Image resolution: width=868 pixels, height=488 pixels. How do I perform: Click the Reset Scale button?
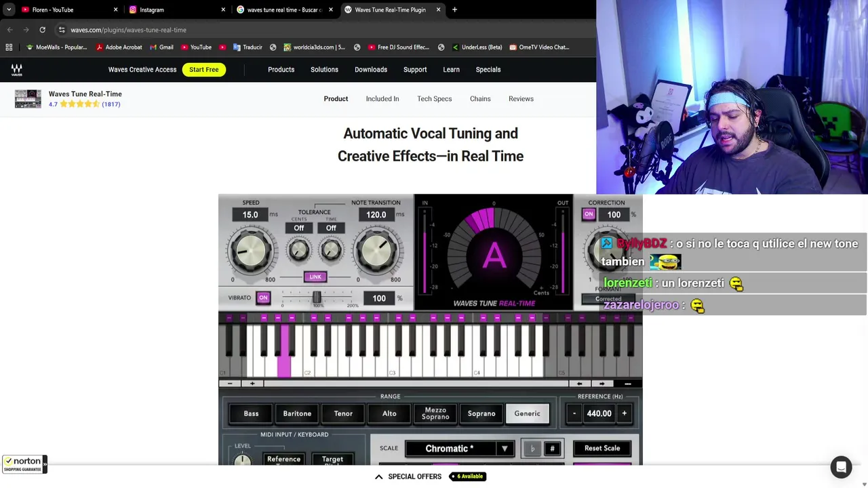(602, 449)
